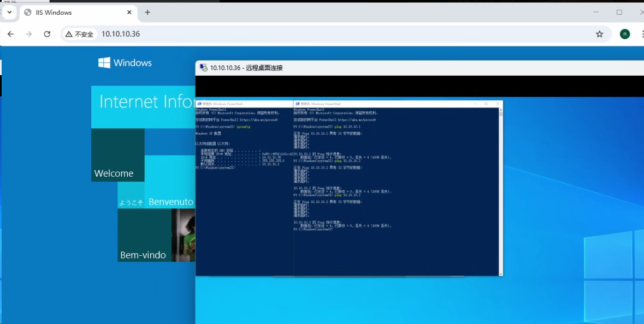Maximize the right PowerShell window

coord(486,104)
